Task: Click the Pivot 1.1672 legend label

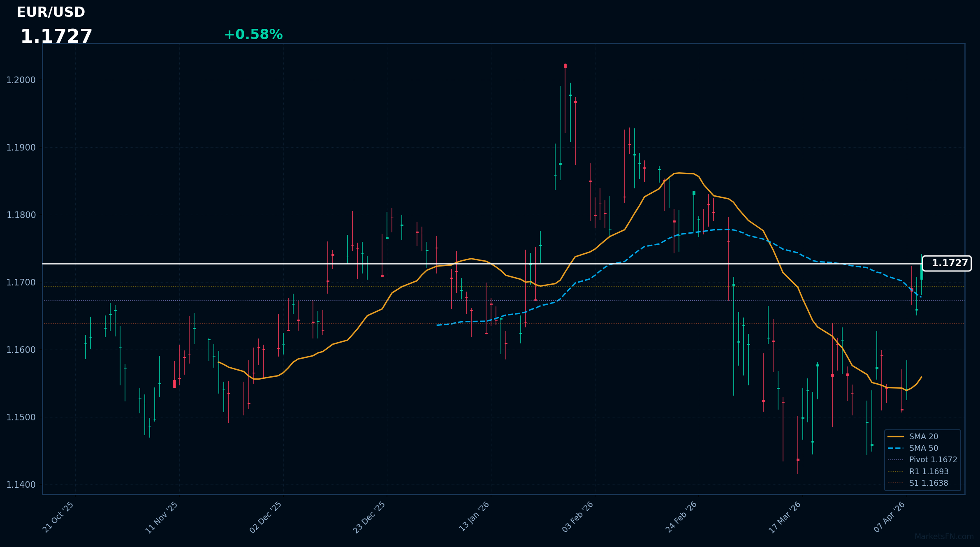Action: click(x=933, y=460)
